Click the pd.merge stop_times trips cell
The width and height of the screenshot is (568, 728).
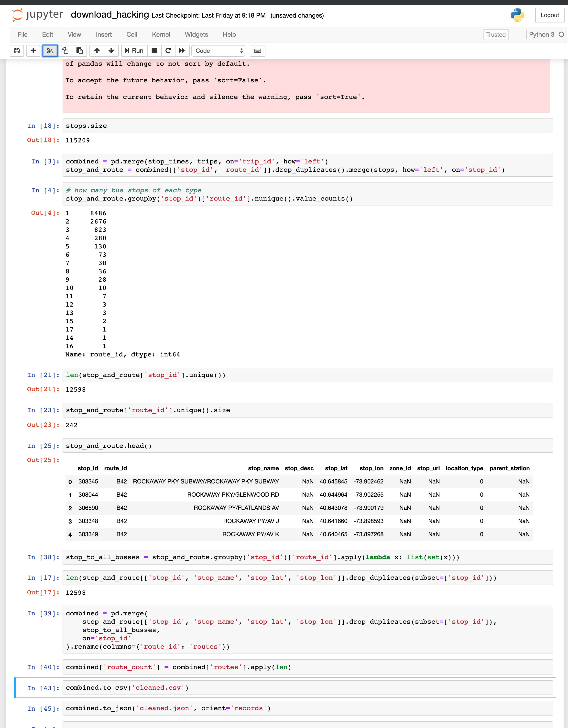pos(307,165)
